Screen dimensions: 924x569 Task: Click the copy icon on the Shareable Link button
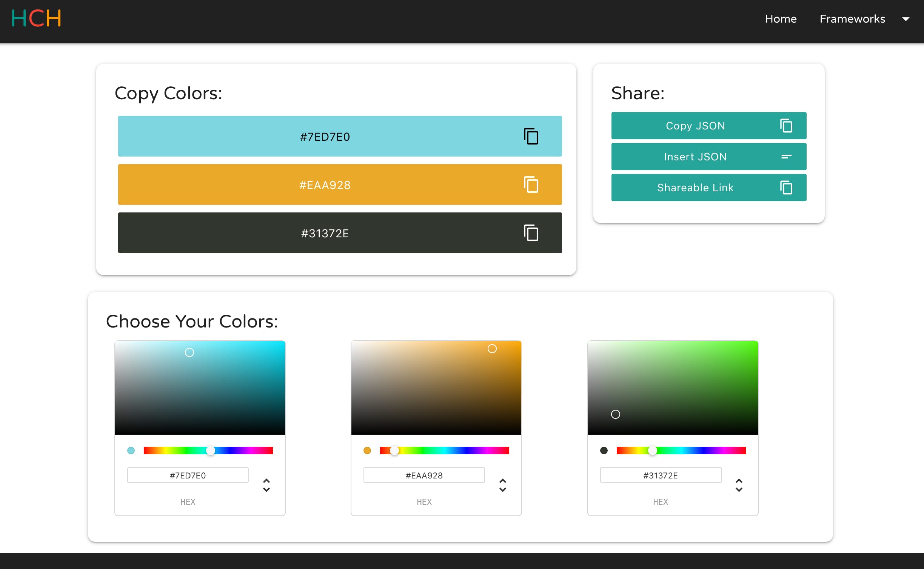[x=786, y=188]
